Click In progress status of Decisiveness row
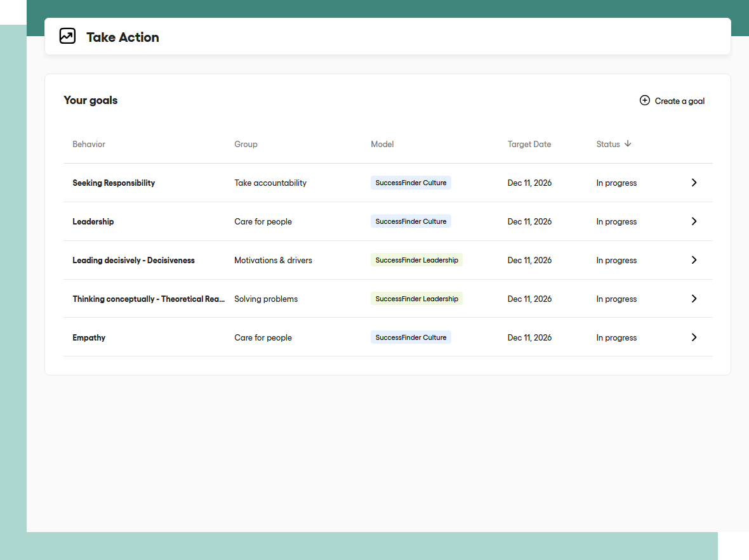 pos(616,260)
